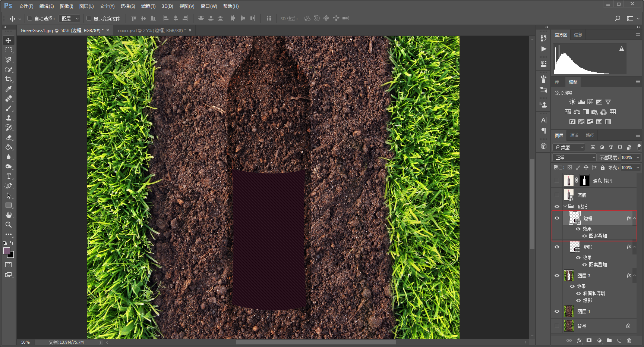The height and width of the screenshot is (347, 644).
Task: Click the delete layer trash icon
Action: (629, 341)
